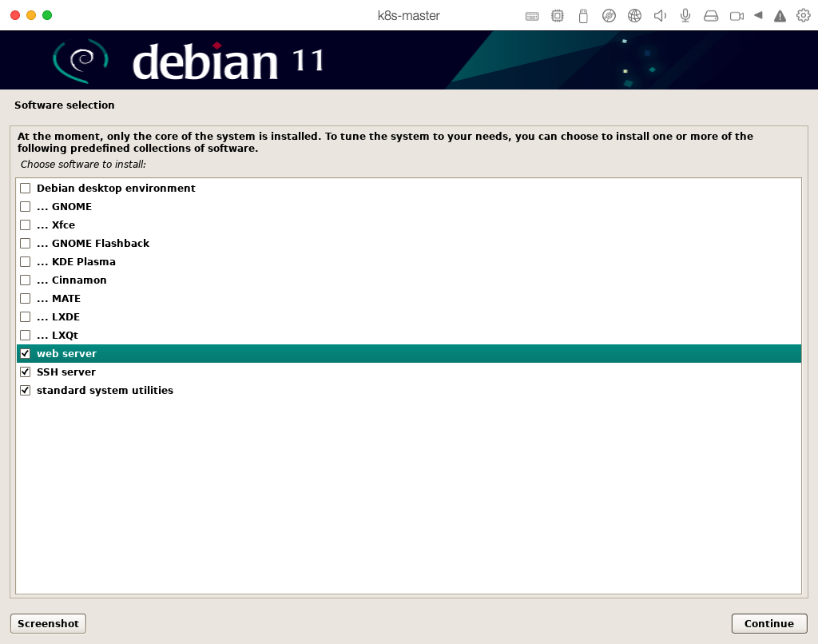Check the KDE Plasma option

(25, 261)
